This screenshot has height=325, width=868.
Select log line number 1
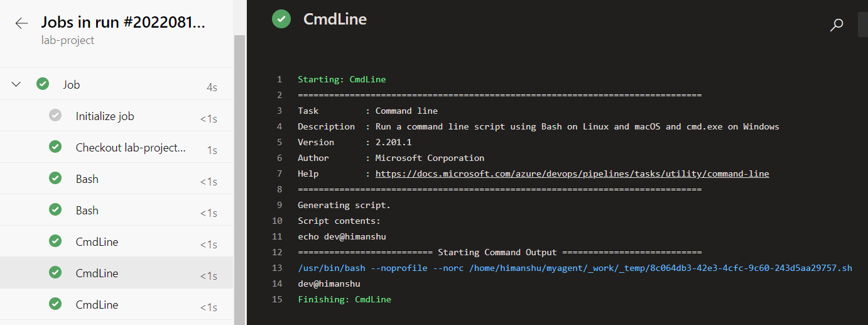click(279, 79)
